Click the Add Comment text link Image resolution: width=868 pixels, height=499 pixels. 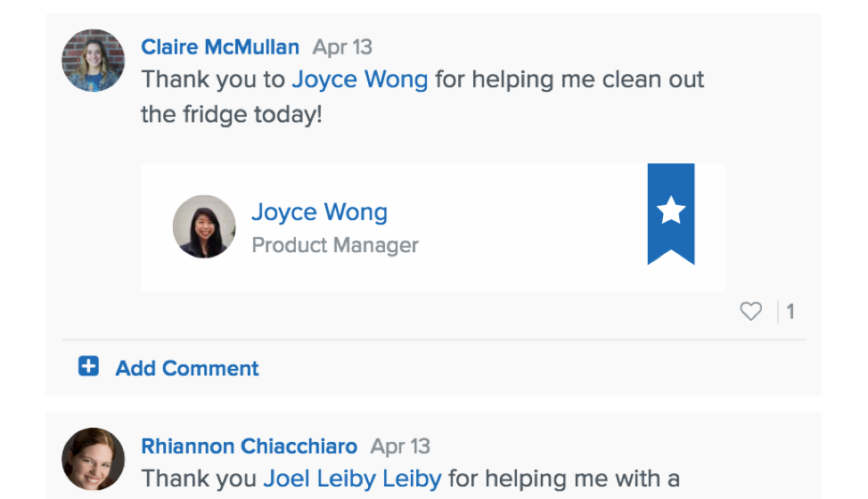(187, 368)
